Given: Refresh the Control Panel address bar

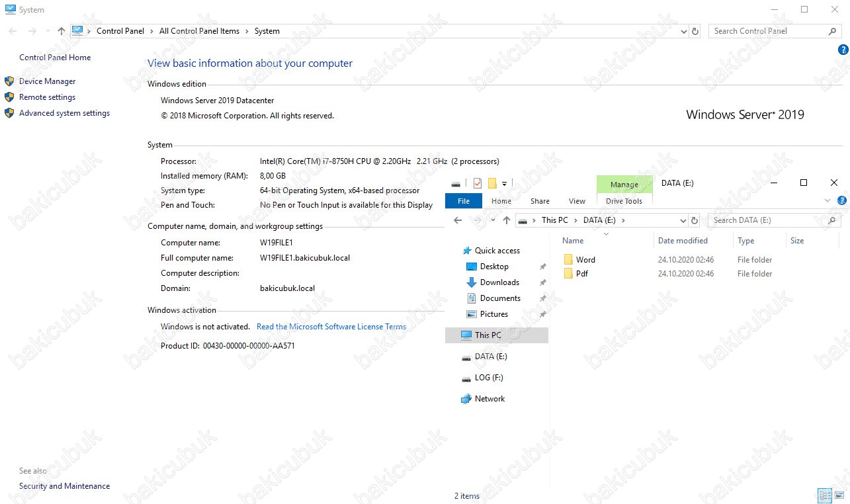Looking at the screenshot, I should point(695,31).
